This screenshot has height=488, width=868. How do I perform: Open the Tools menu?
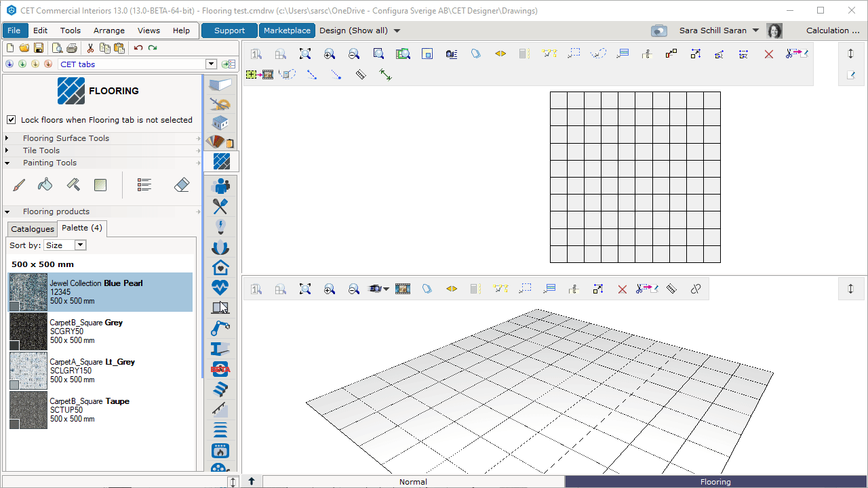point(71,30)
